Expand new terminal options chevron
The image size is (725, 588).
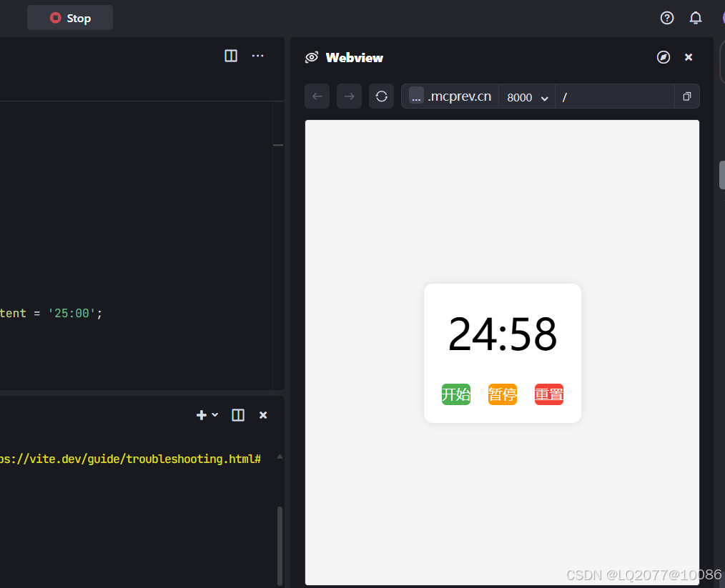point(215,415)
